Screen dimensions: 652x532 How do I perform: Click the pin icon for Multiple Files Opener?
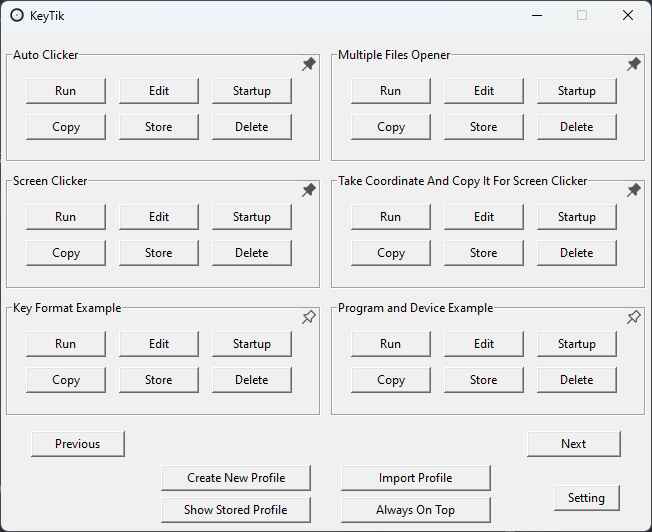(x=634, y=64)
